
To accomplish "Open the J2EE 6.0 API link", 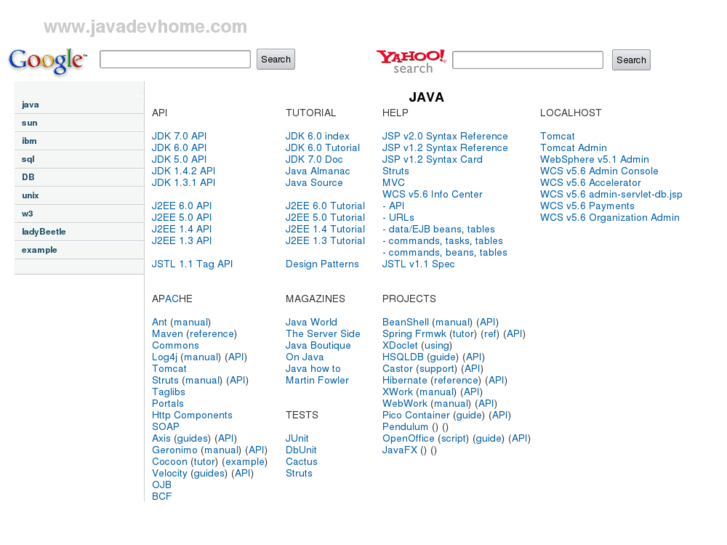I will click(x=182, y=205).
